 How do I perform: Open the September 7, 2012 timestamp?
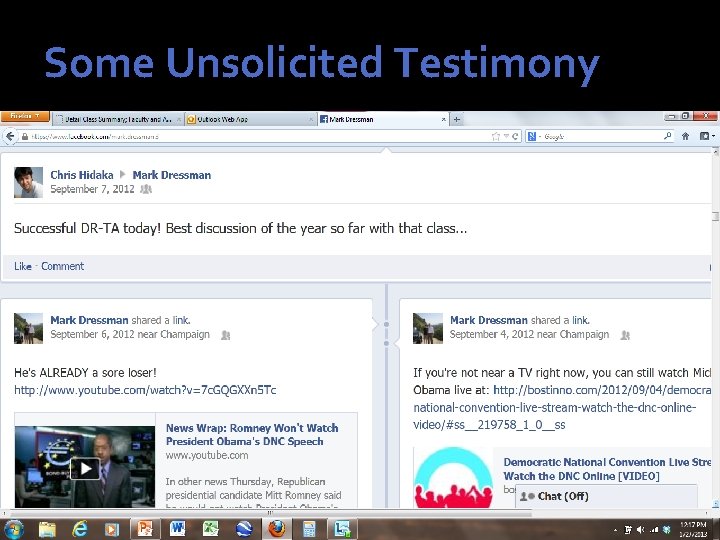point(92,189)
